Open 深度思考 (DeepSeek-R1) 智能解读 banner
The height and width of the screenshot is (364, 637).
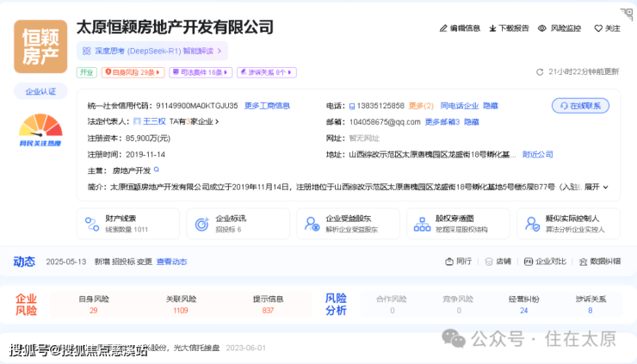click(x=152, y=51)
